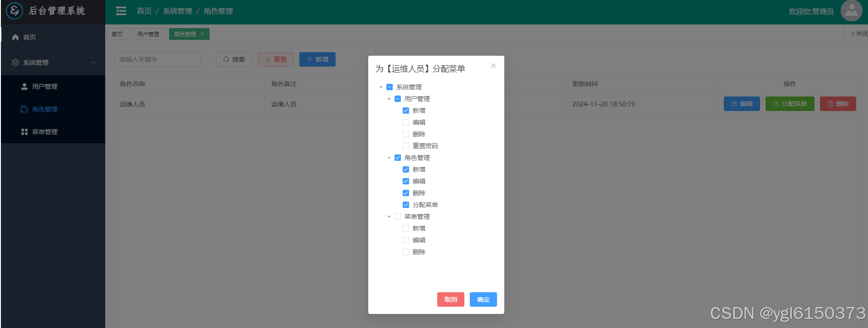The width and height of the screenshot is (868, 328).
Task: Click the sidebar collapse hamburger icon
Action: (x=121, y=11)
